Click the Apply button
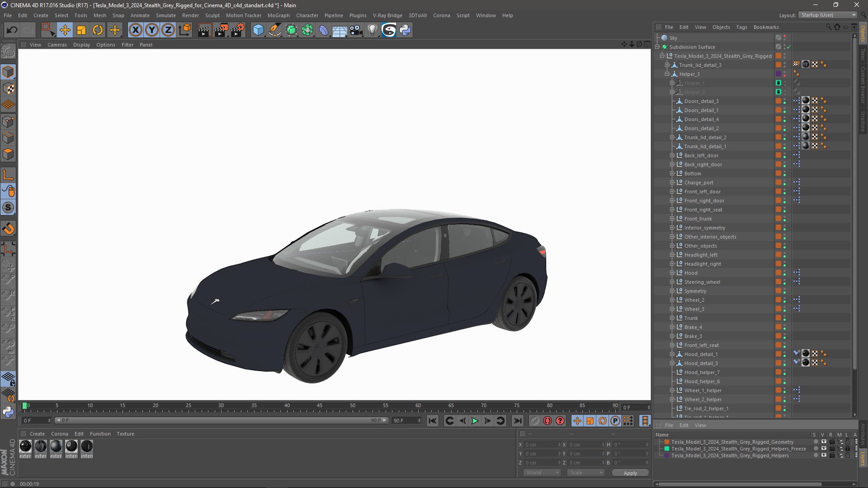868x488 pixels. point(630,473)
